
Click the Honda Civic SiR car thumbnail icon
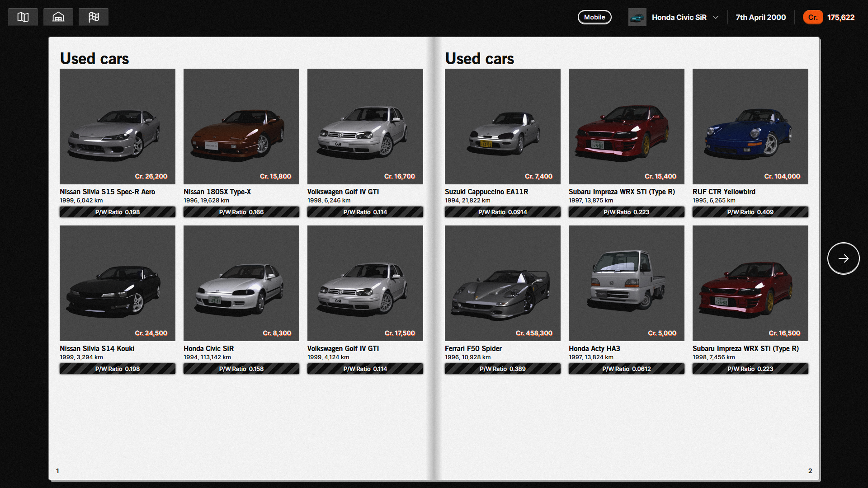tap(637, 18)
